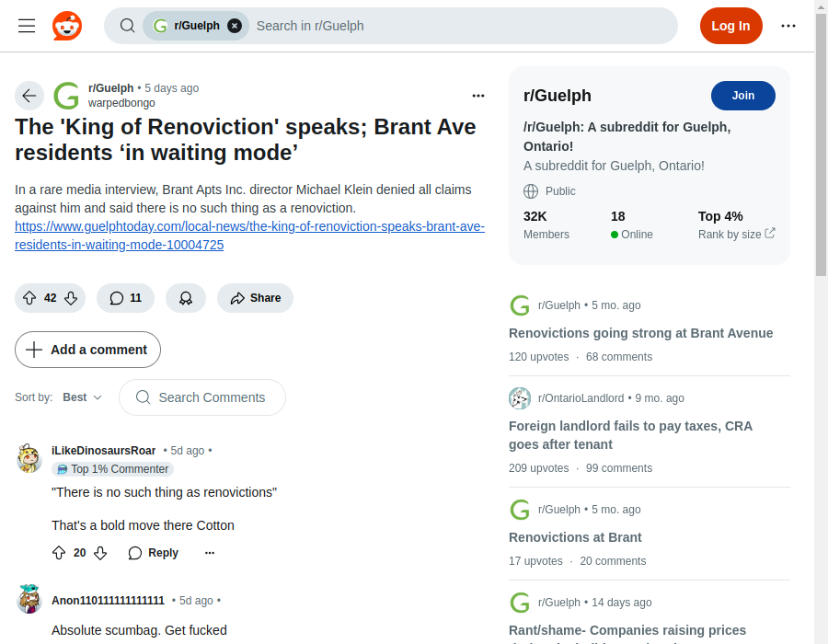Open 'Rant/shame- Companies raising prices' post
828x644 pixels.
pyautogui.click(x=627, y=630)
